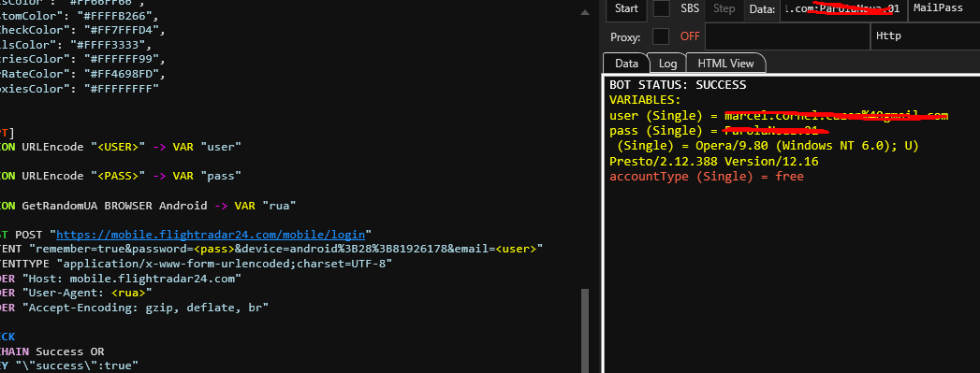980x373 pixels.
Task: Switch to the Log tab
Action: click(667, 63)
